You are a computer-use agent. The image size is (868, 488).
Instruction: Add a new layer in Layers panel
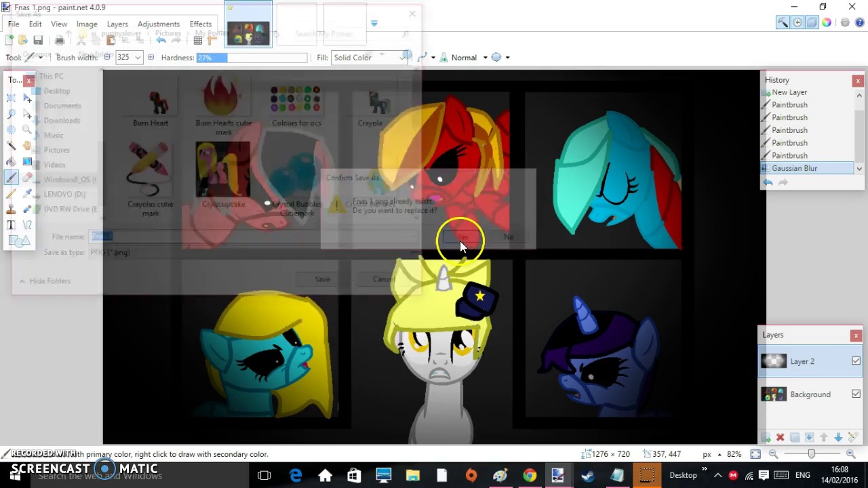point(766,438)
